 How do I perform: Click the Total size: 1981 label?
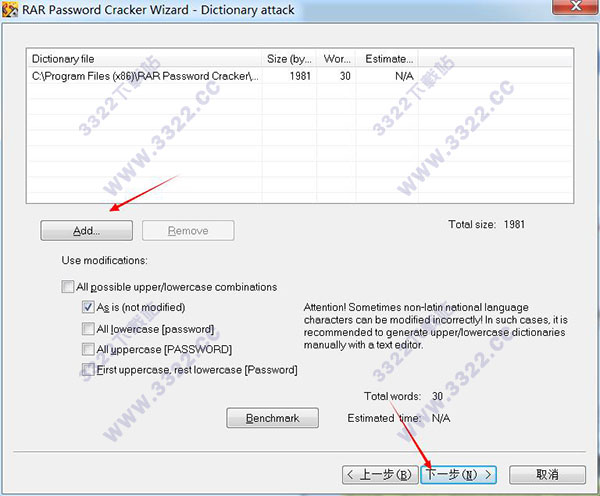click(x=486, y=224)
